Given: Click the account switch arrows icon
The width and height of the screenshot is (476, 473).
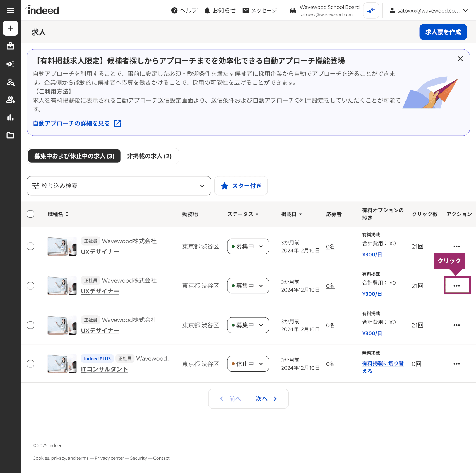Looking at the screenshot, I should 371,11.
